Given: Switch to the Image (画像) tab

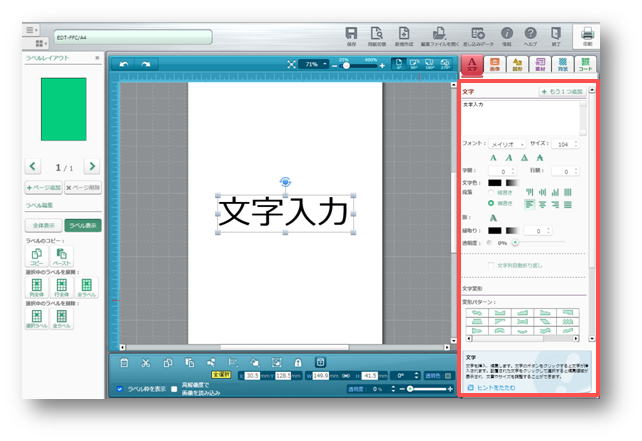Looking at the screenshot, I should [495, 65].
